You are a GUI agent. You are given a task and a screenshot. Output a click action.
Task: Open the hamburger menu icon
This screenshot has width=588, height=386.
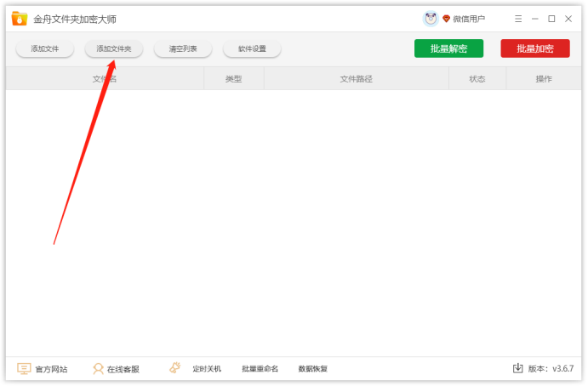pos(518,19)
